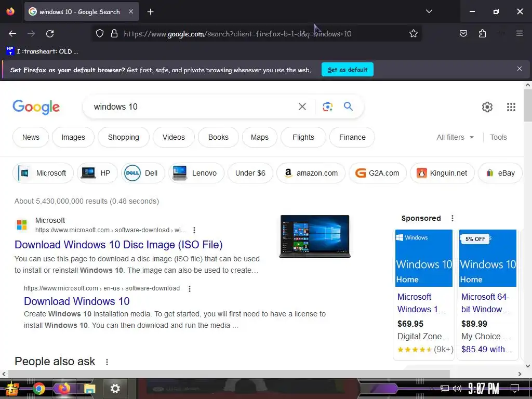532x399 pixels.
Task: Open the Extensions puzzle icon
Action: coord(482,33)
